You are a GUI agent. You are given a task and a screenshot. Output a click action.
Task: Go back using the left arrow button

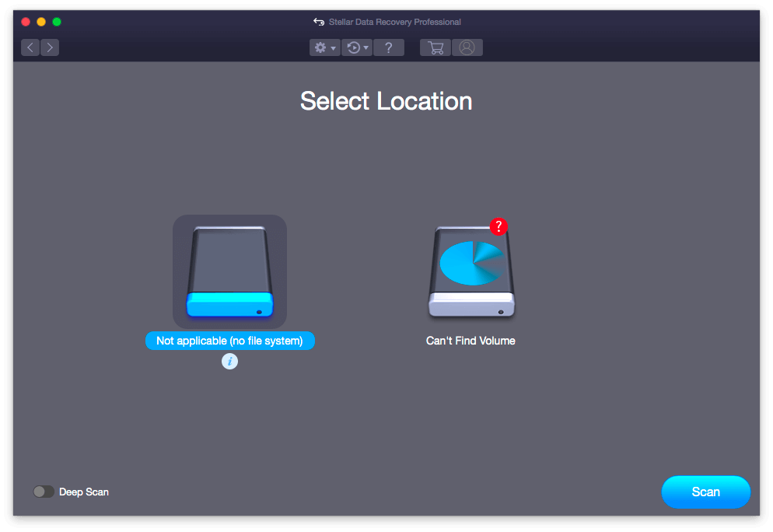pyautogui.click(x=30, y=47)
